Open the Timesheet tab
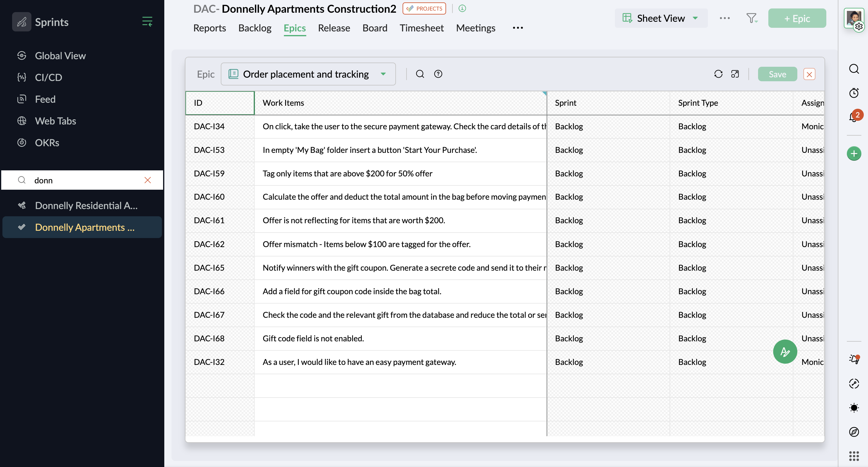This screenshot has width=868, height=467. pos(422,28)
